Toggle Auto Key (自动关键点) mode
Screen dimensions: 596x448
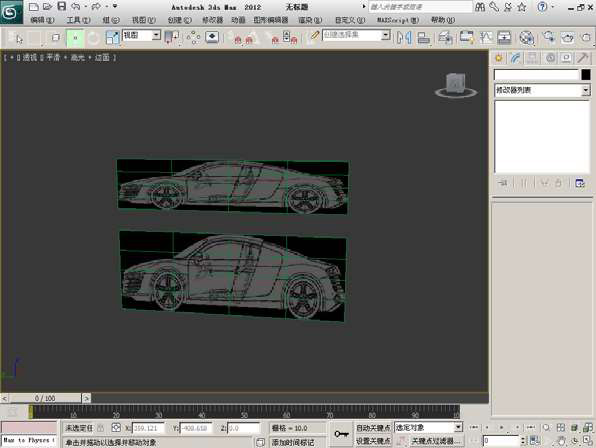pos(372,427)
